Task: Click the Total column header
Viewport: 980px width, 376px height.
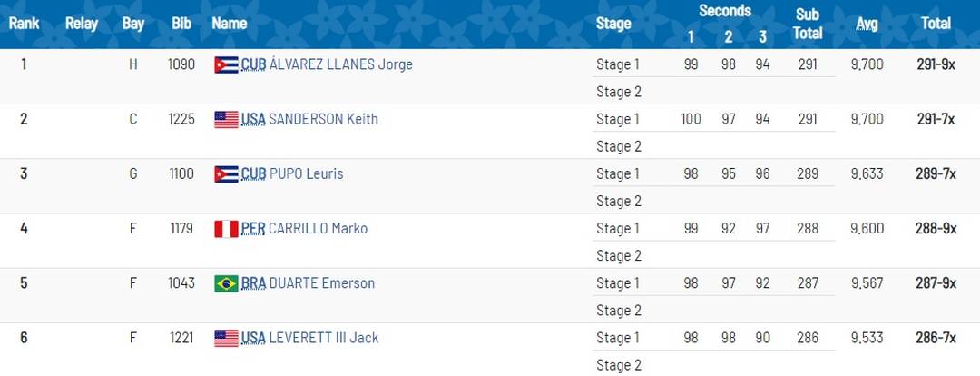Action: click(x=936, y=24)
